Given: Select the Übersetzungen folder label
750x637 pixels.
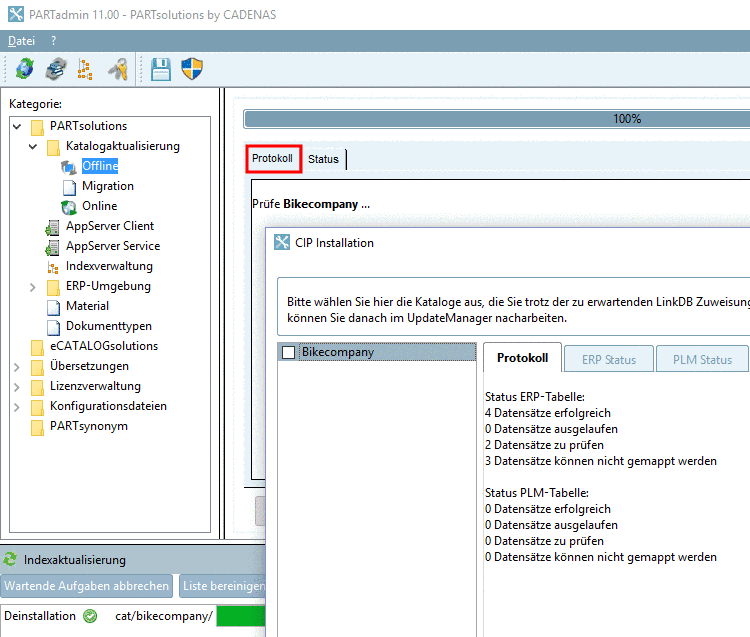Looking at the screenshot, I should (89, 366).
